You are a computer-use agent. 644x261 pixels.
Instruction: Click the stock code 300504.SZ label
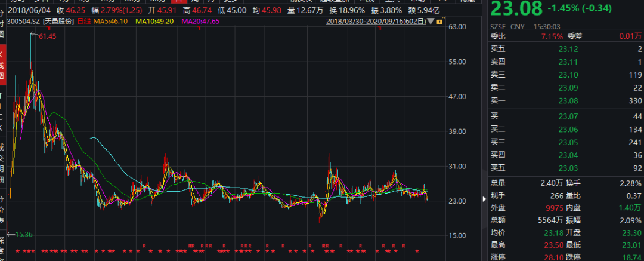coord(21,22)
